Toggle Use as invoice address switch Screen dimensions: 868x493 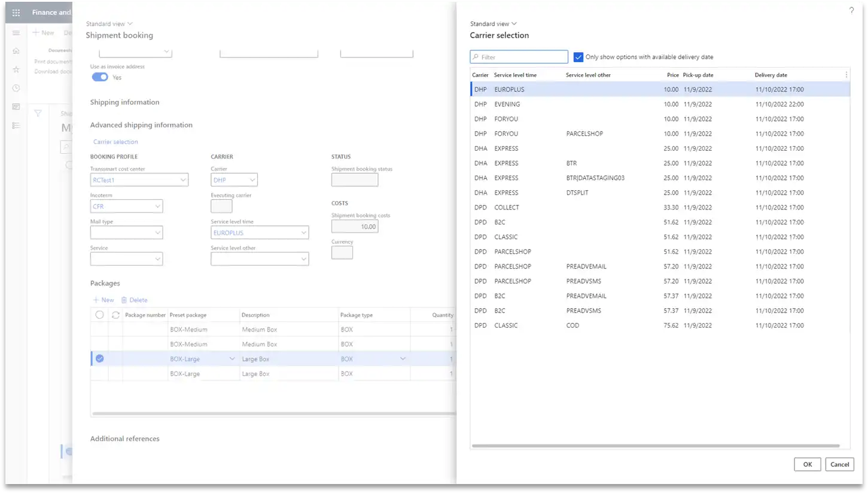pos(100,77)
